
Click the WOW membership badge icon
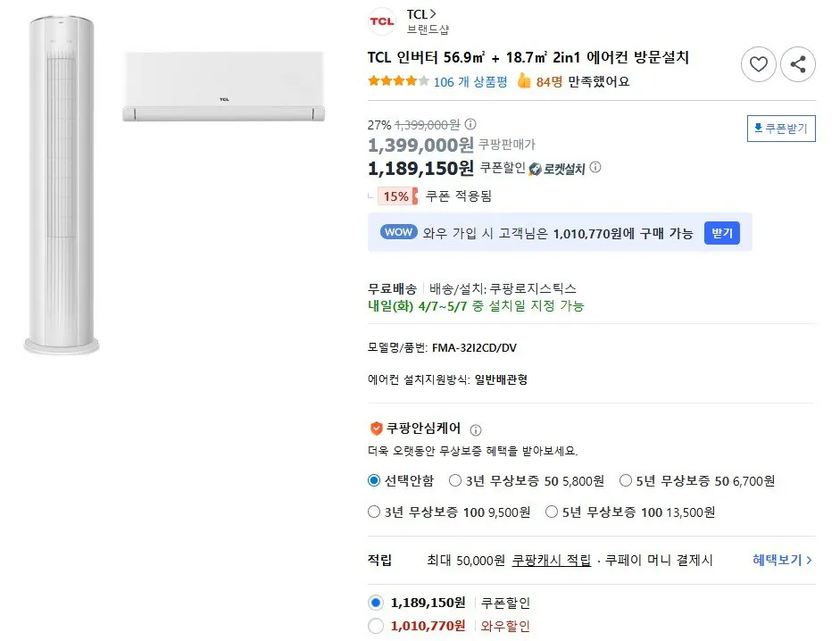click(x=397, y=232)
